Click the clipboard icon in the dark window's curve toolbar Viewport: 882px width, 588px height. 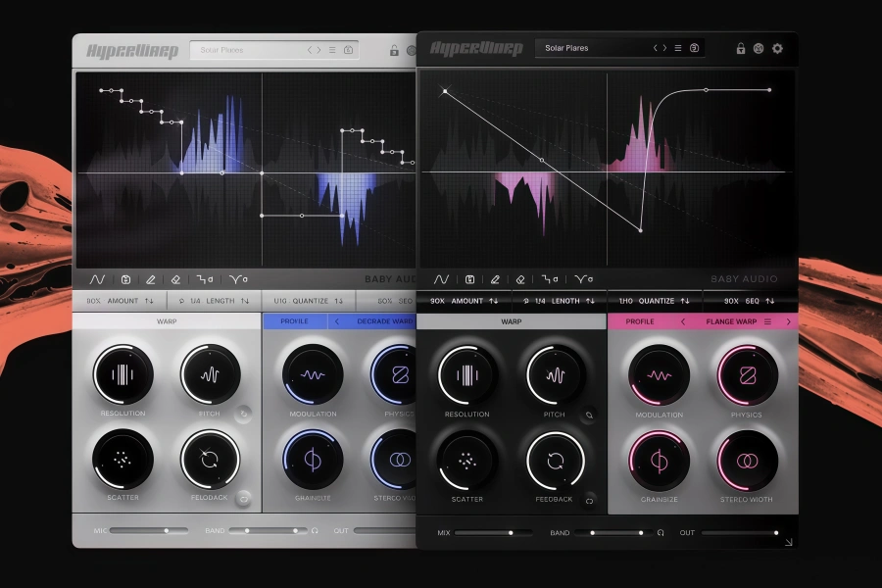coord(469,279)
